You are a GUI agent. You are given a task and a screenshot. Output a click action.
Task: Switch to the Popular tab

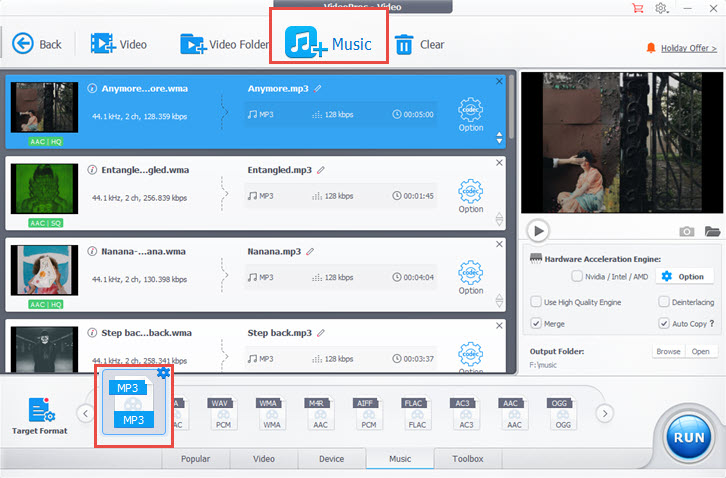coord(195,459)
